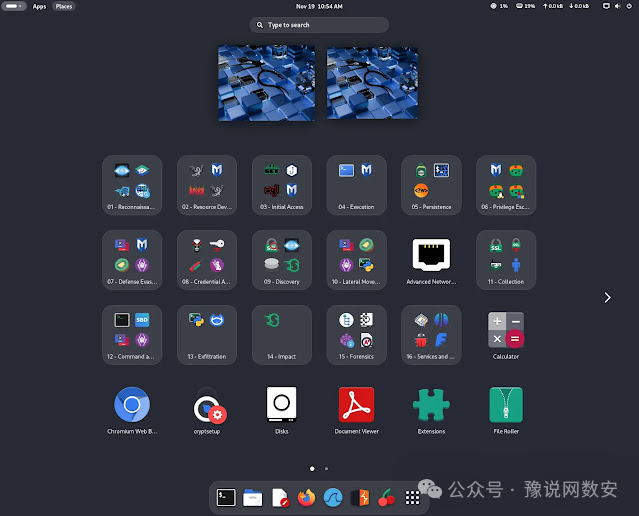
Task: Launch File Roller archive manager
Action: [506, 410]
